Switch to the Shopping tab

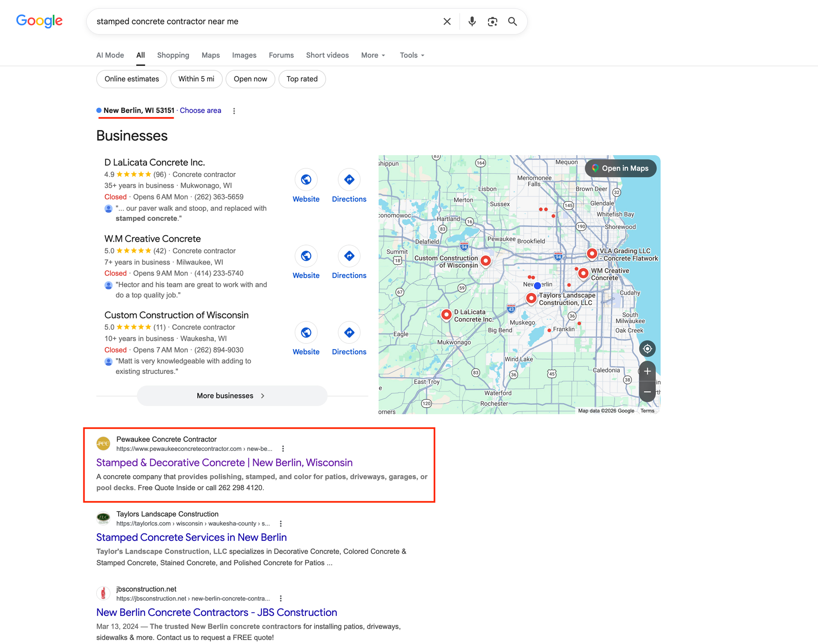(173, 55)
